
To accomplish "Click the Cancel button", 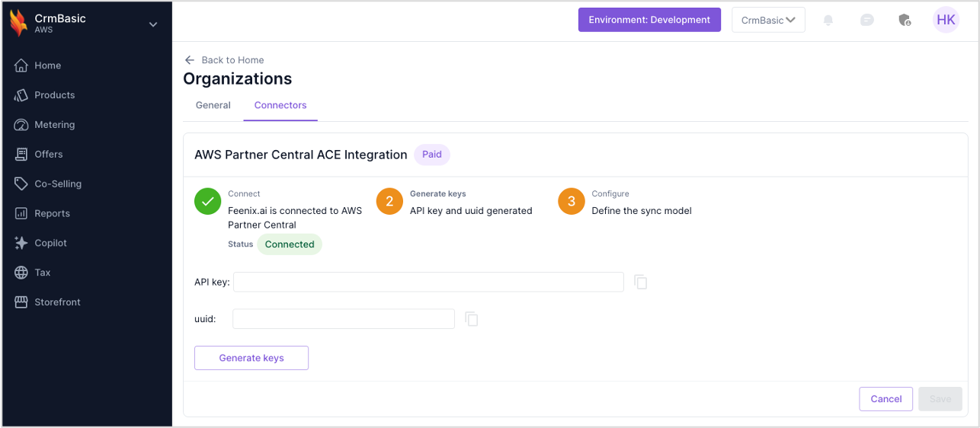I will point(886,399).
